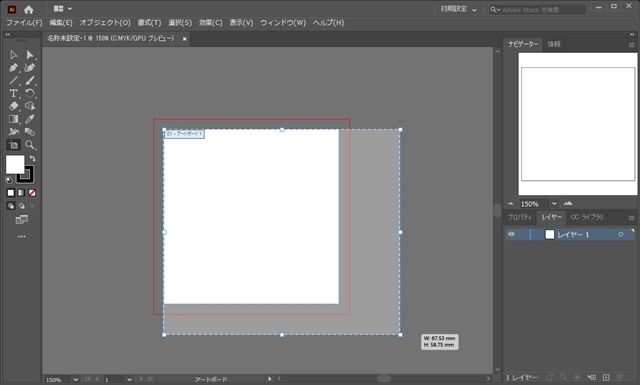This screenshot has height=385, width=640.
Task: Open the 選択(S) menu
Action: 180,23
